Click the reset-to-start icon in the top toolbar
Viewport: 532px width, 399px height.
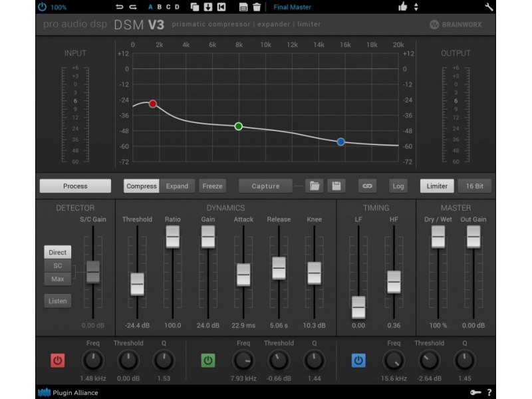pyautogui.click(x=221, y=7)
